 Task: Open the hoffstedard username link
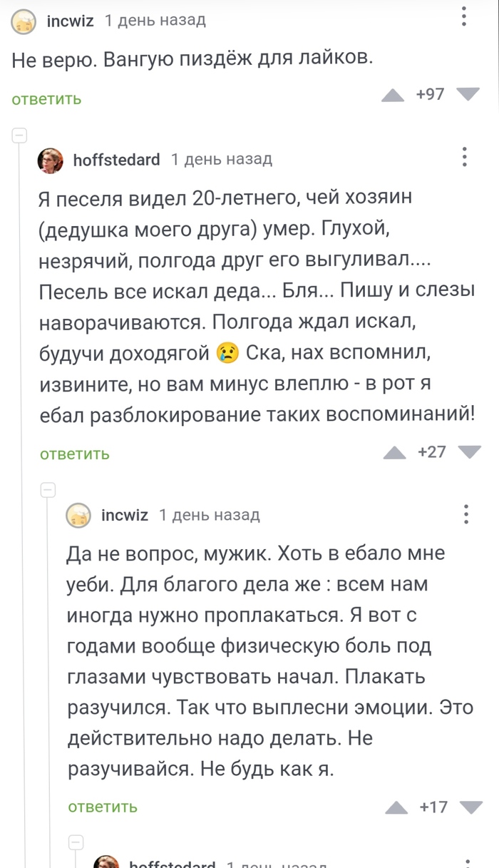pyautogui.click(x=116, y=160)
